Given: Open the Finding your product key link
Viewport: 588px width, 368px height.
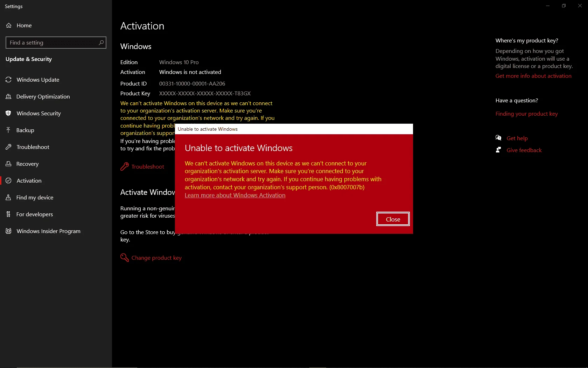Looking at the screenshot, I should tap(527, 114).
